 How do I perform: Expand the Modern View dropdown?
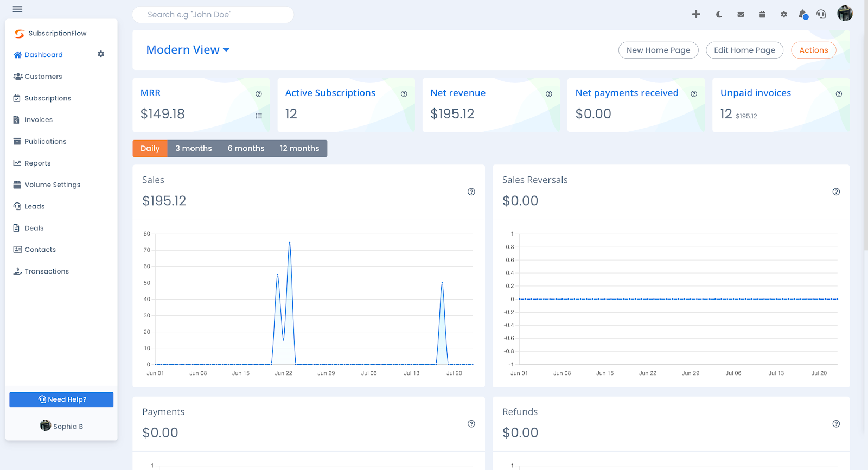point(188,50)
